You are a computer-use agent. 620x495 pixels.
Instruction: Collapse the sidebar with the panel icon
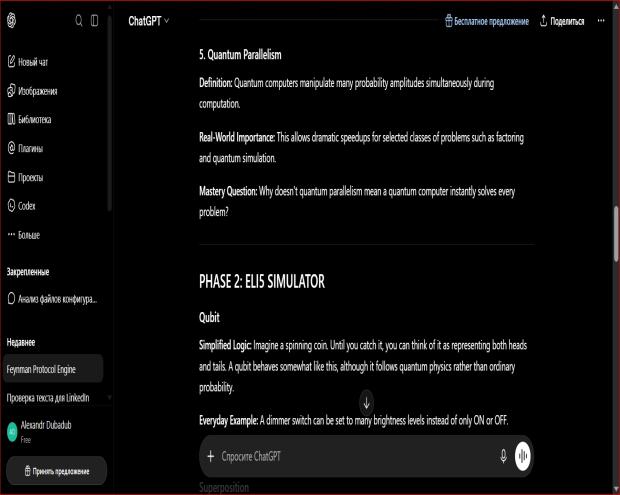(x=95, y=21)
